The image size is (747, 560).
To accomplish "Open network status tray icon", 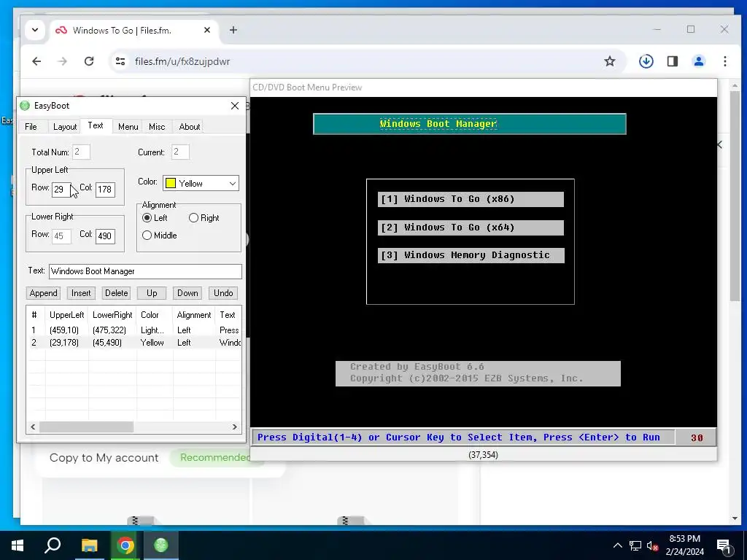I will tap(635, 545).
